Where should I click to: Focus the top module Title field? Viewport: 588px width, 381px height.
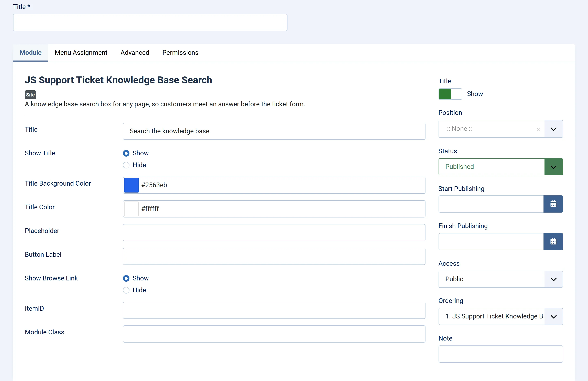tap(150, 22)
